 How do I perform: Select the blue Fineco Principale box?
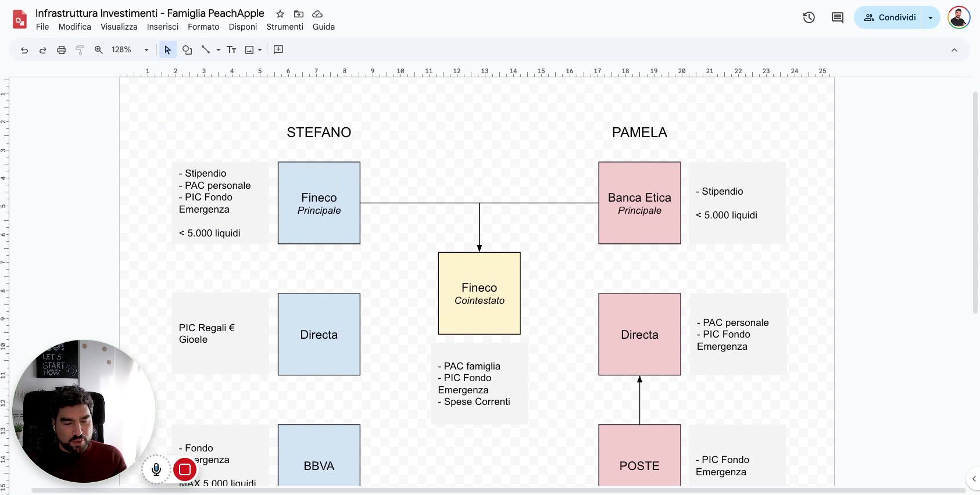point(319,203)
